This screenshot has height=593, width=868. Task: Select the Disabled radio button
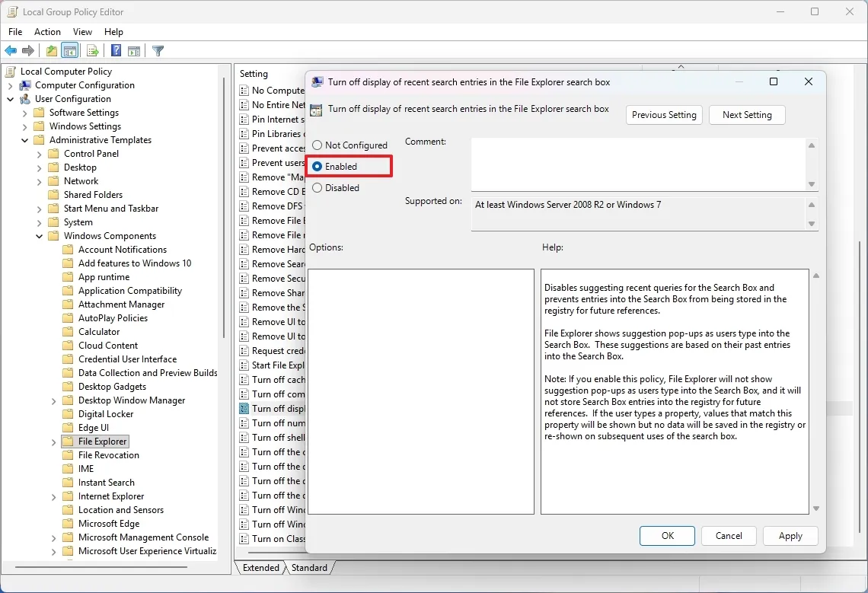coord(318,188)
